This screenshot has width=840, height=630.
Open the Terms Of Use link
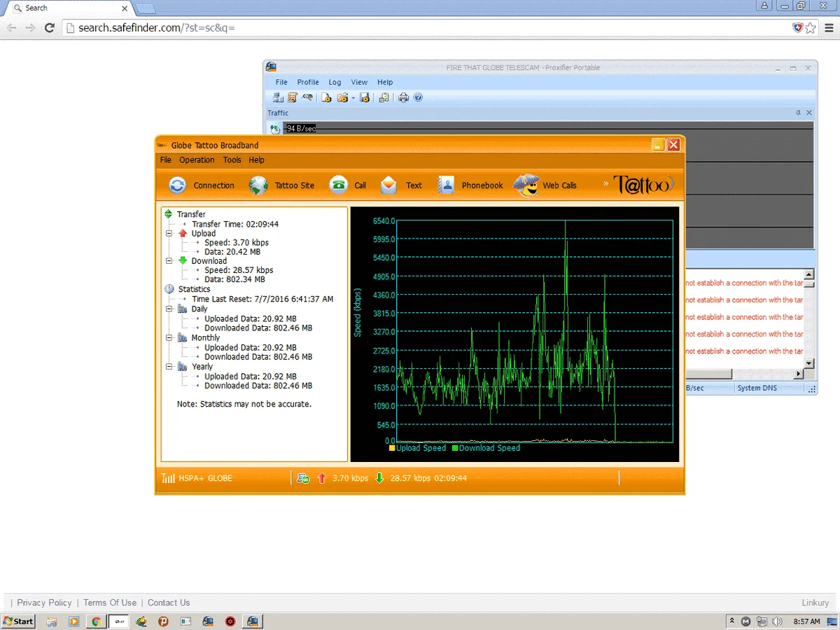click(x=110, y=603)
